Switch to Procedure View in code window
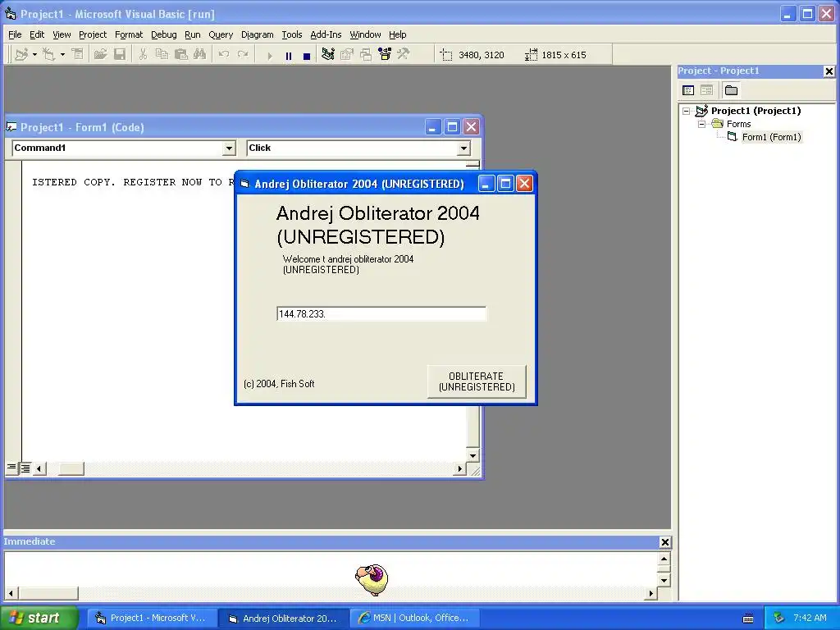 11,468
